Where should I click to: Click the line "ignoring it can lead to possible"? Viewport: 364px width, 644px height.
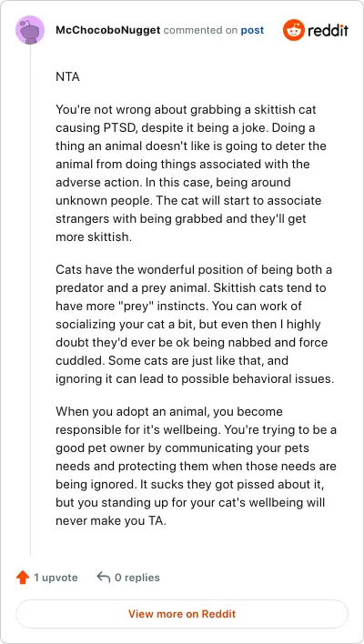click(x=195, y=378)
